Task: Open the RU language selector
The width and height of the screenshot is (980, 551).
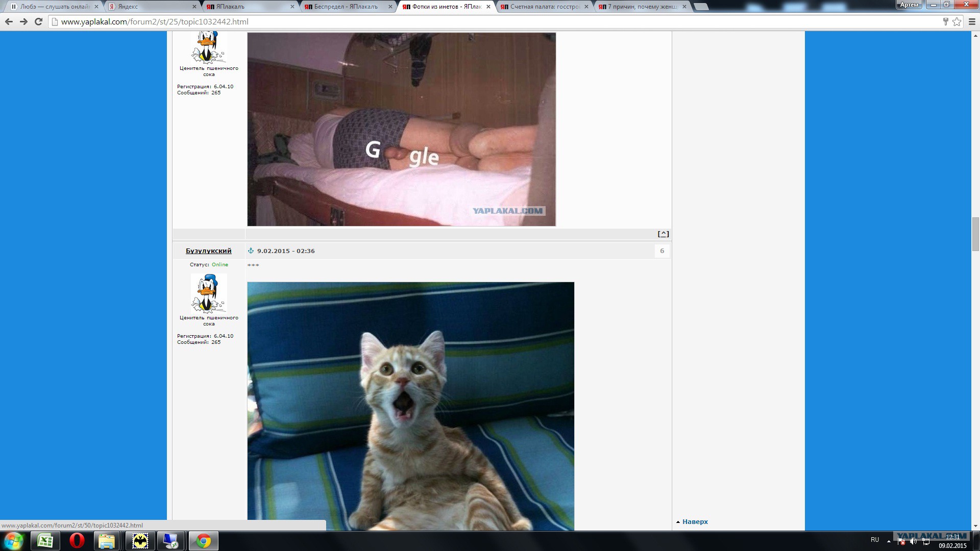Action: pyautogui.click(x=875, y=540)
